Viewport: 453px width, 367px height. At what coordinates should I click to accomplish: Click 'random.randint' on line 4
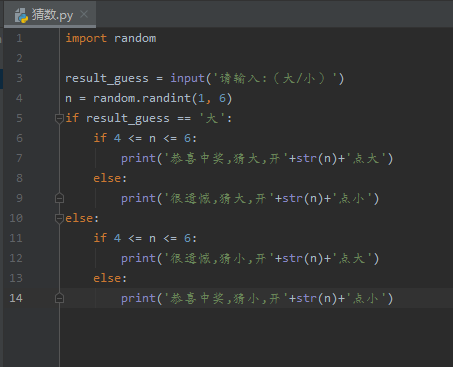tap(142, 98)
